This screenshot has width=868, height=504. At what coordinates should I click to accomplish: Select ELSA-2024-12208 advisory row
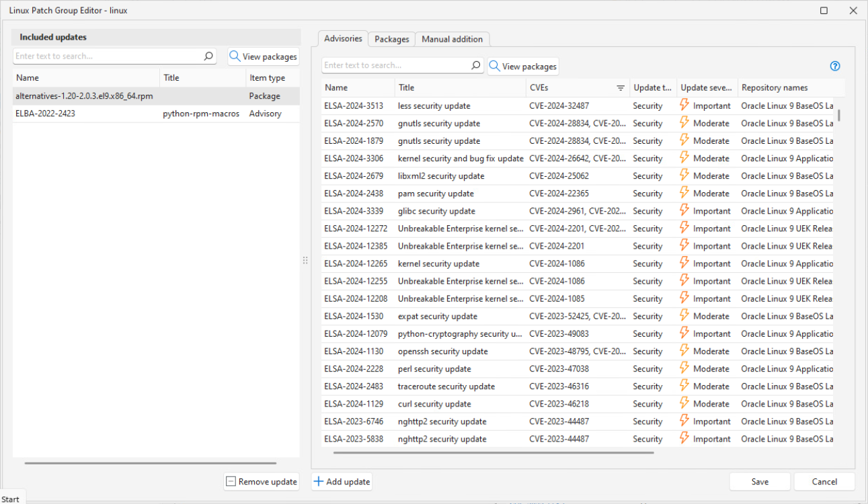pyautogui.click(x=578, y=298)
